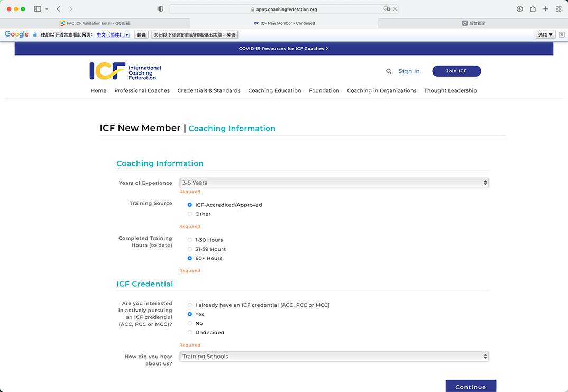
Task: Open a new tab with plus icon
Action: (545, 9)
